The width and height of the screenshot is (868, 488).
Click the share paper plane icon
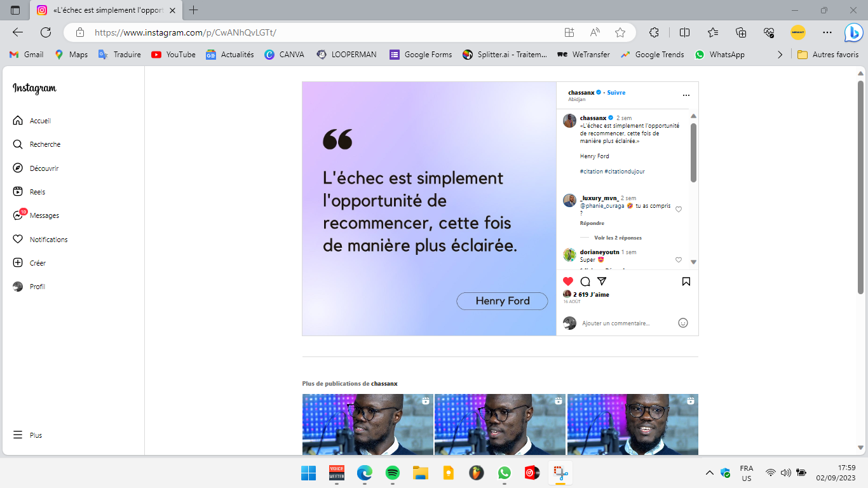(x=602, y=281)
